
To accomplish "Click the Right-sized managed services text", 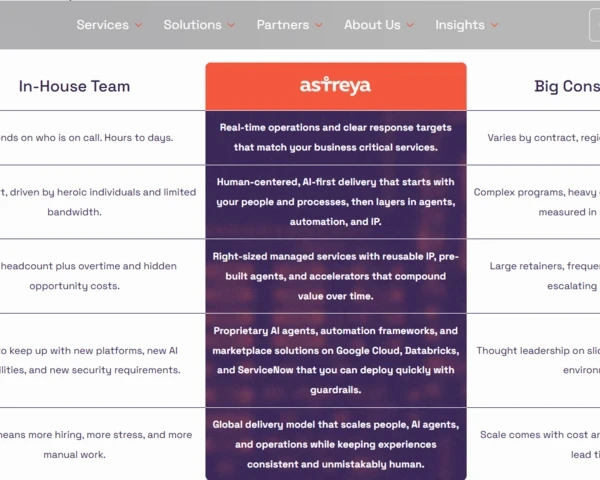I will [x=336, y=276].
